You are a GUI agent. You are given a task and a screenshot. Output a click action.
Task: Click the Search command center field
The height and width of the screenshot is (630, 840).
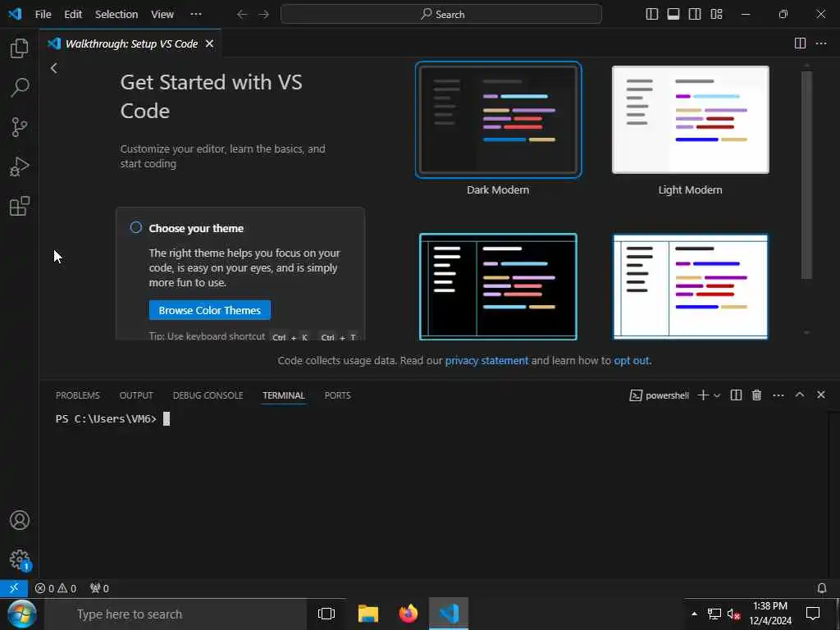click(x=441, y=15)
